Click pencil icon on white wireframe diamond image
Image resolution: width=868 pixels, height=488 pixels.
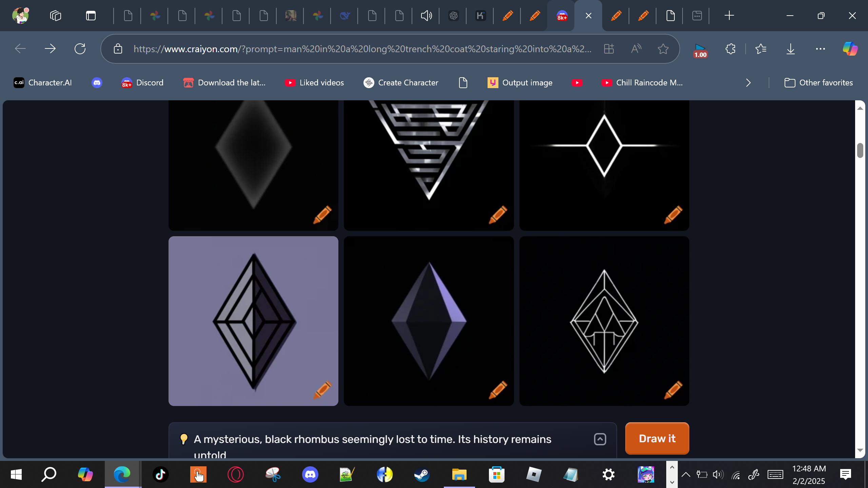(673, 390)
